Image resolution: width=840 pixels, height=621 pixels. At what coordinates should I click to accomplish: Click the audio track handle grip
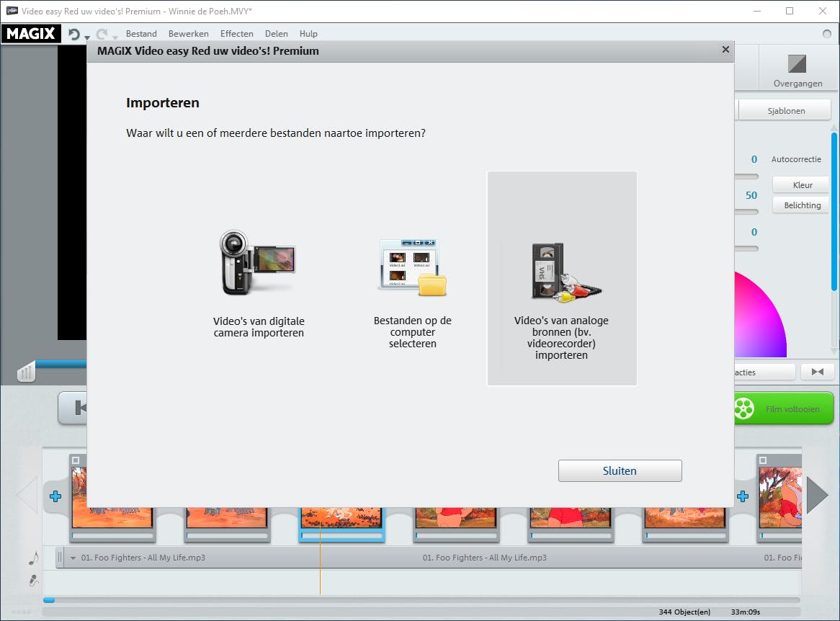point(60,557)
